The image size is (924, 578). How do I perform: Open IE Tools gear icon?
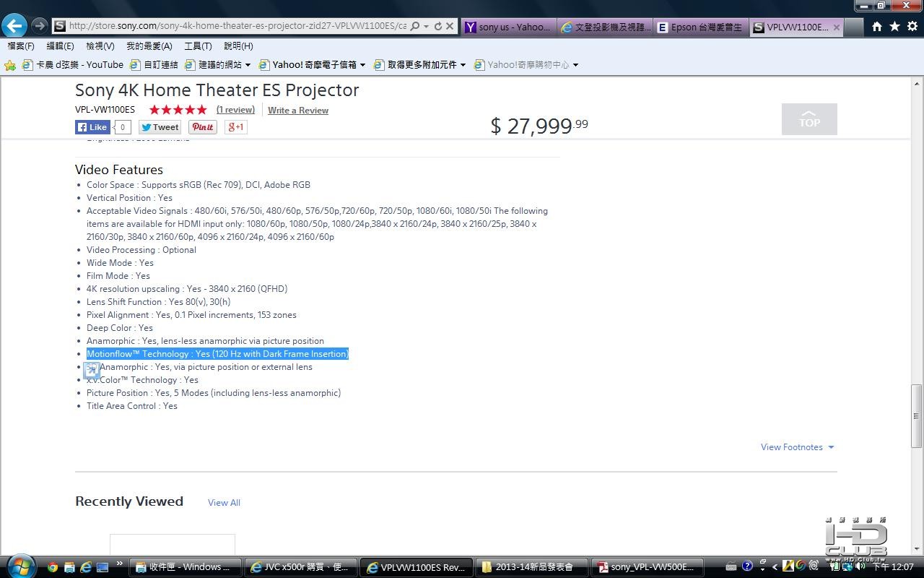(912, 27)
